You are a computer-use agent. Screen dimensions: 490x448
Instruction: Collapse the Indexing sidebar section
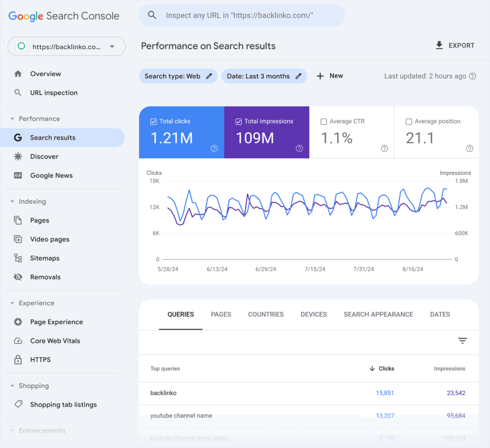click(x=12, y=202)
